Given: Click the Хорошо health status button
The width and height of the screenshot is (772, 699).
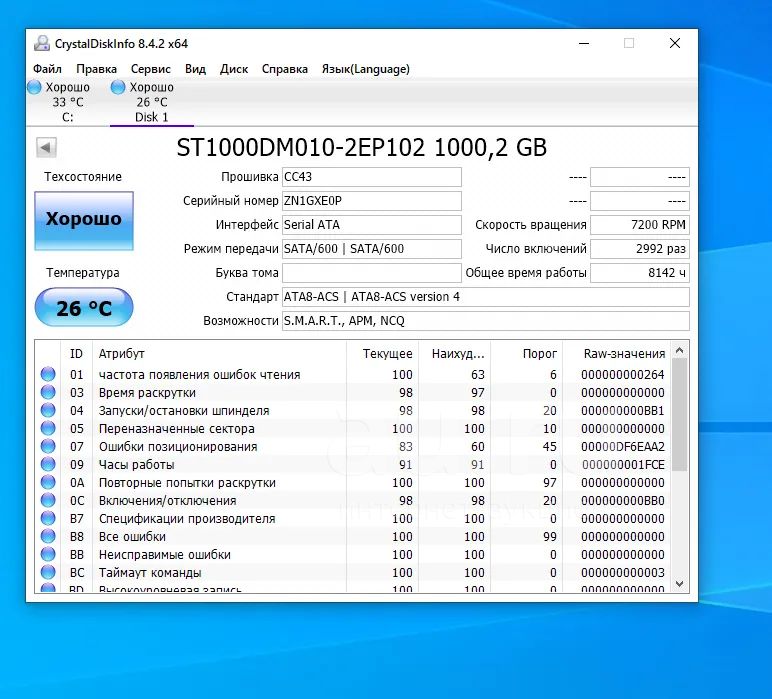Looking at the screenshot, I should (x=84, y=221).
